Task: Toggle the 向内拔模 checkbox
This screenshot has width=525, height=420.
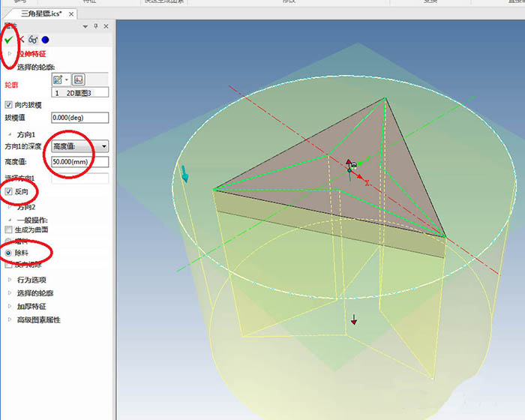Action: coord(9,105)
